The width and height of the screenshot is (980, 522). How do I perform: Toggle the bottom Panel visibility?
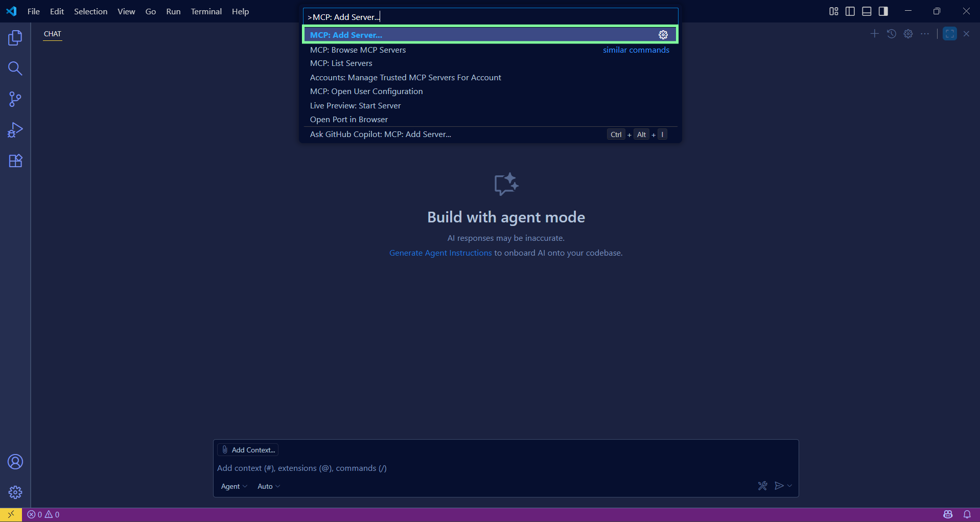click(867, 11)
